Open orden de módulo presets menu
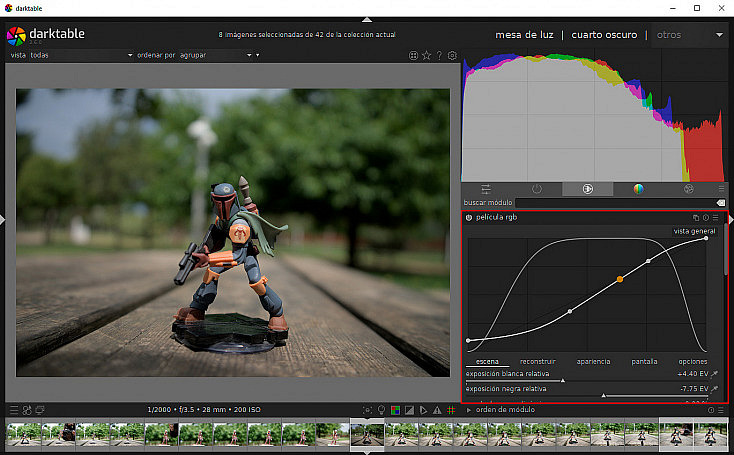 point(721,410)
